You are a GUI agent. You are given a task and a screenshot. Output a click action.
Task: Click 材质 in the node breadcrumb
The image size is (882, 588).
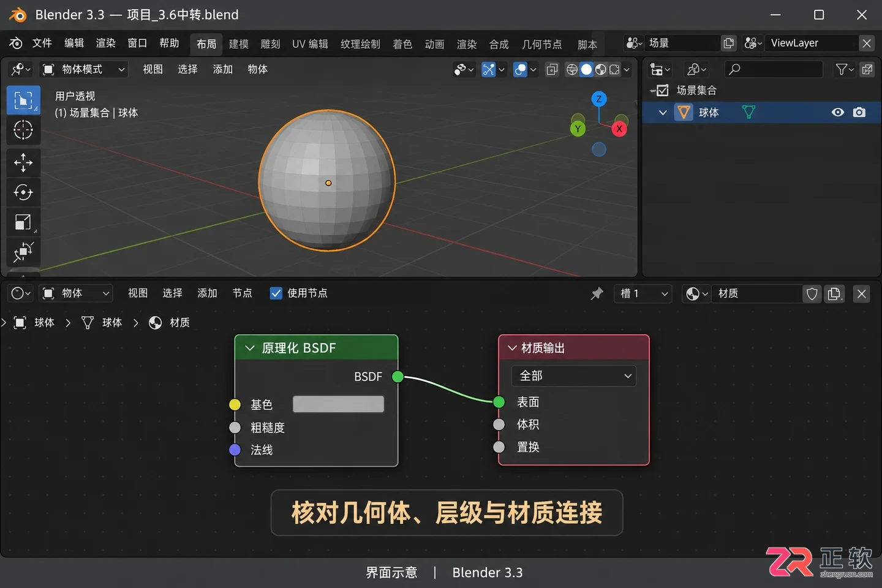coord(179,323)
